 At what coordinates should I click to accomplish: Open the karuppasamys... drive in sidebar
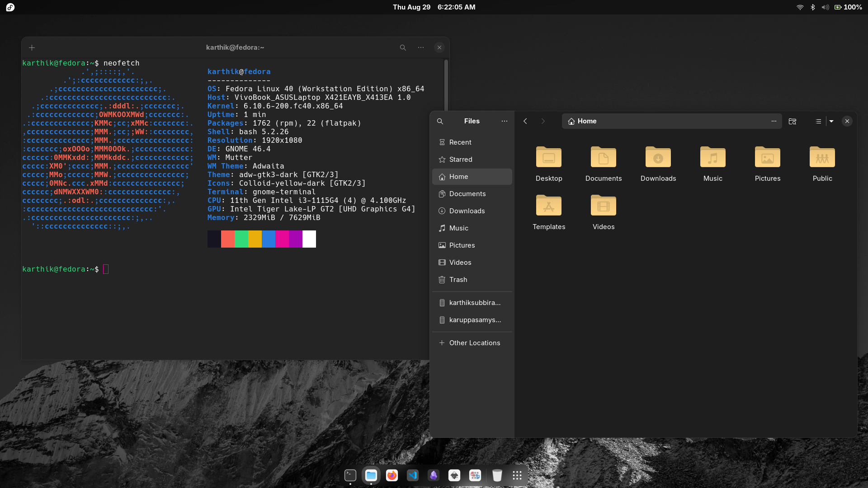(472, 320)
